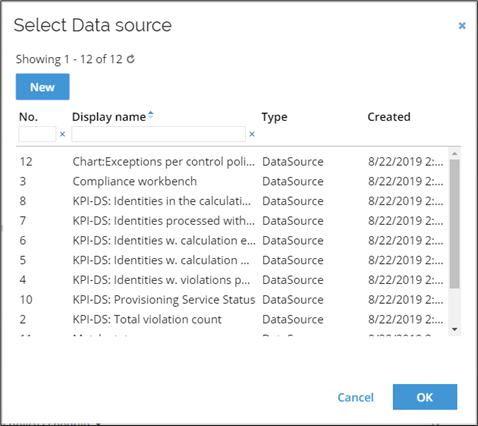
Task: Clear the Display name filter field
Action: tap(252, 134)
